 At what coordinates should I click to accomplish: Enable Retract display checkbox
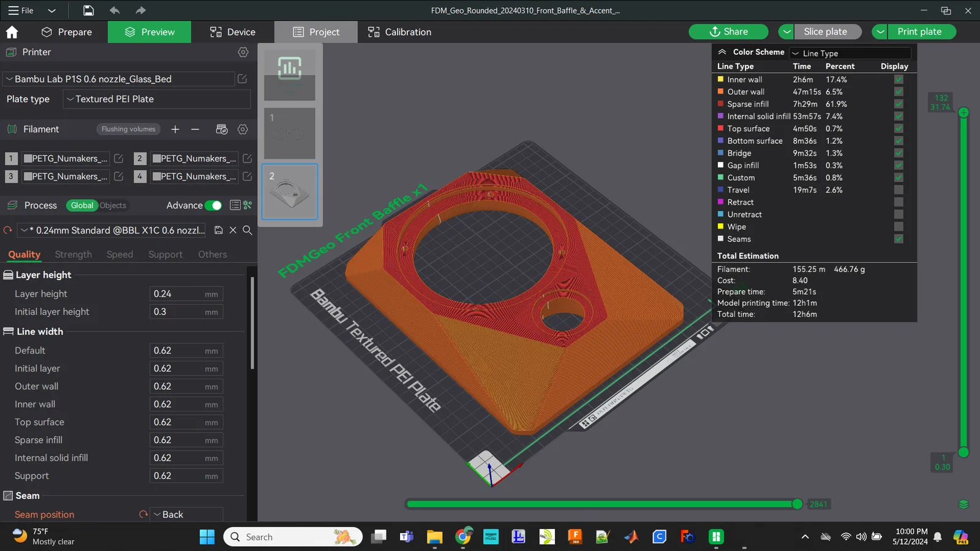[899, 202]
